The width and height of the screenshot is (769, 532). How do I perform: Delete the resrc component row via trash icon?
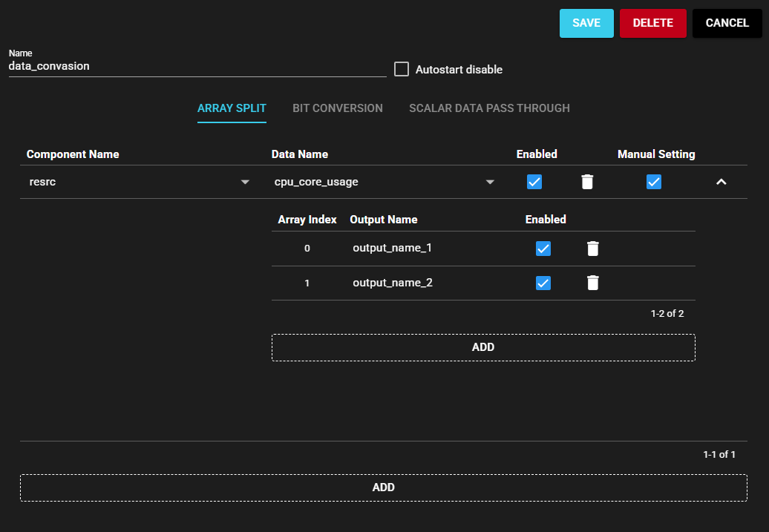(587, 182)
